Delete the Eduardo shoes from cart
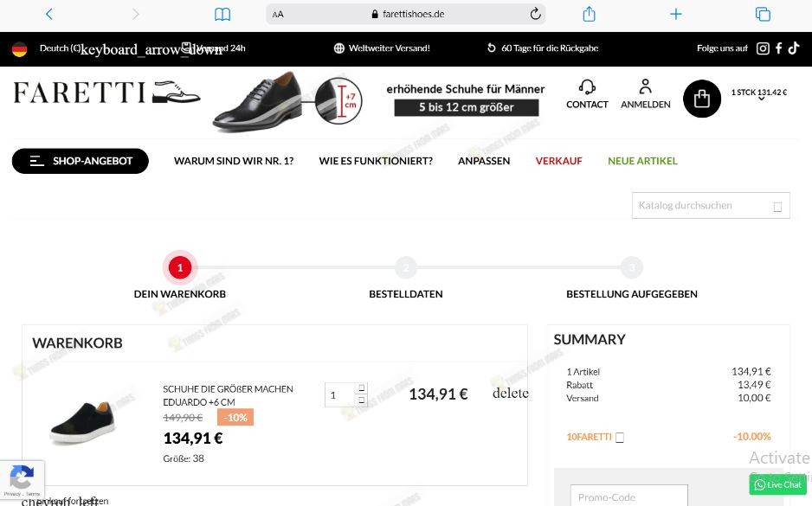 click(x=510, y=394)
